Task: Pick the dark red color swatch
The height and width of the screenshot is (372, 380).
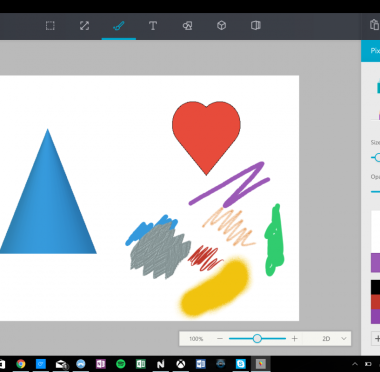Action: coord(376,302)
